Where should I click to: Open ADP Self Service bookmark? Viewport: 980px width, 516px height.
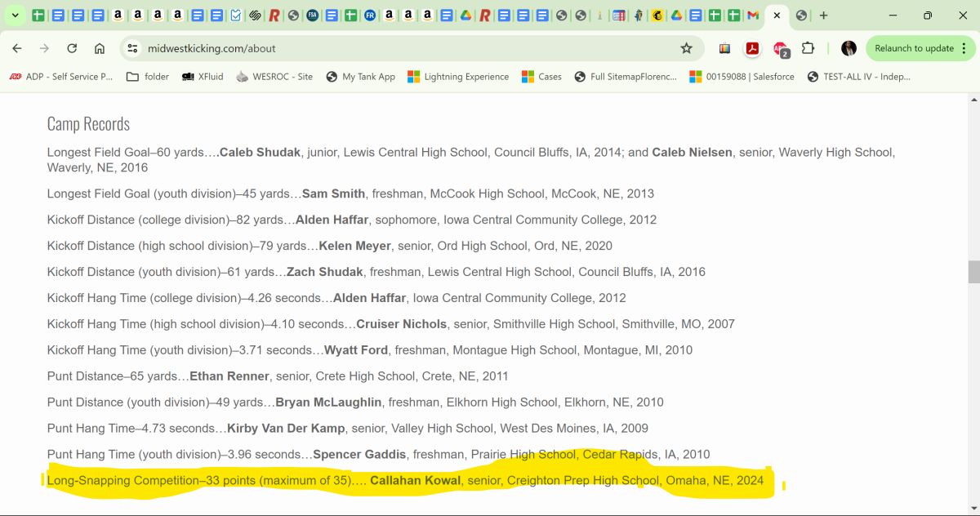61,77
